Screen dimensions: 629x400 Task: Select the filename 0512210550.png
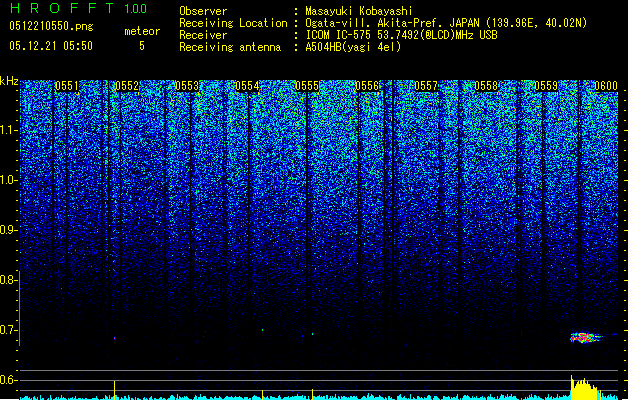pyautogui.click(x=51, y=27)
